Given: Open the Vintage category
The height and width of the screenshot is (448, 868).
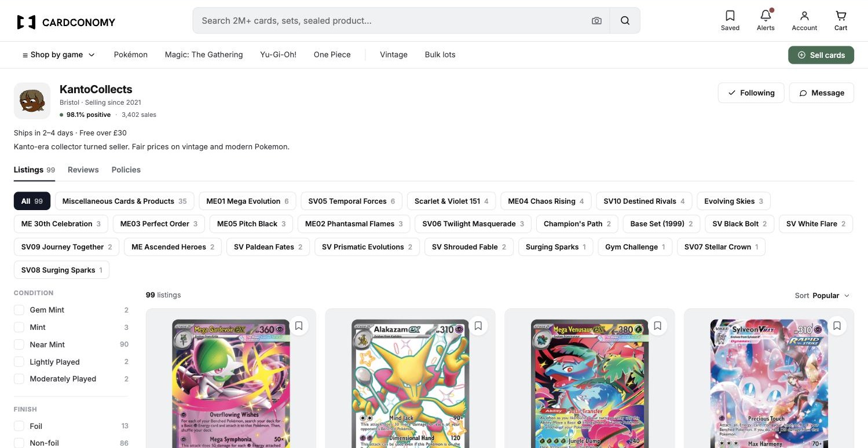Looking at the screenshot, I should pos(394,55).
